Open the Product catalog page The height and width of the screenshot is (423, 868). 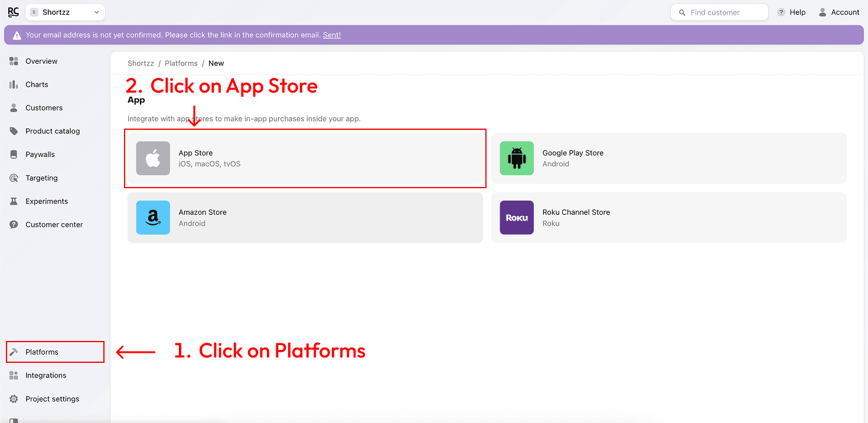[x=53, y=131]
